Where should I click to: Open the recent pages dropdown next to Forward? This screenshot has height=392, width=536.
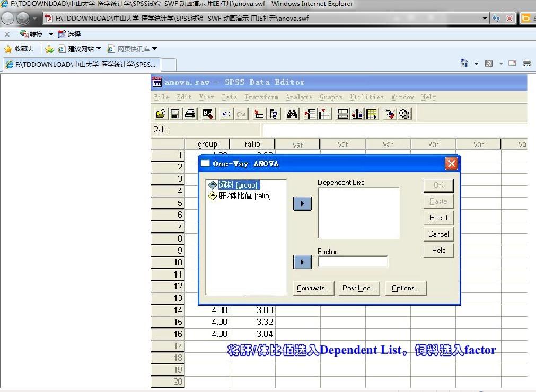coord(34,19)
